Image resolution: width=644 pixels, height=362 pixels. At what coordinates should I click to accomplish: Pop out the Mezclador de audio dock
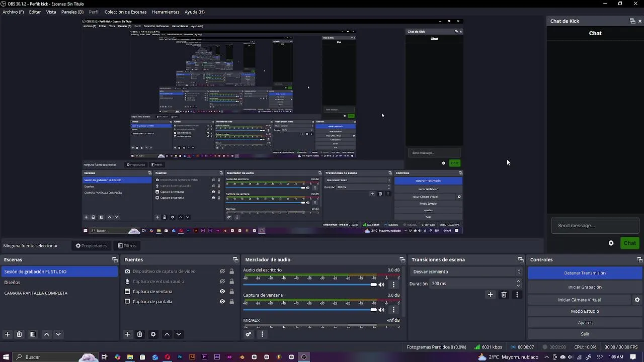[x=402, y=260]
